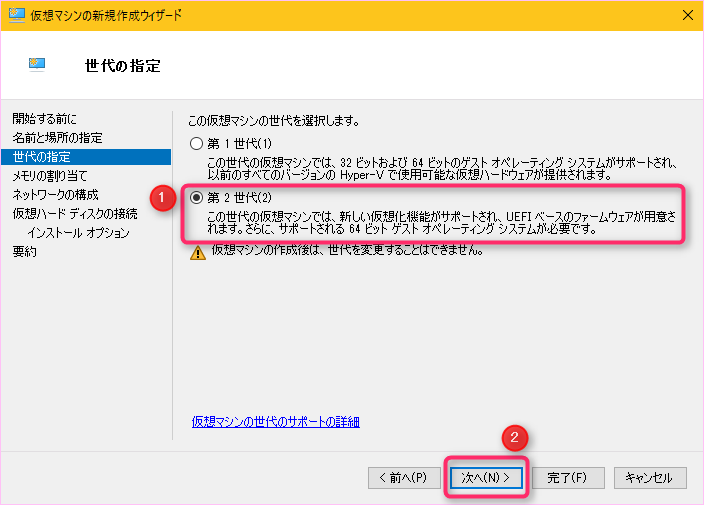Screen dimensions: 704x505
Task: Open the ネットワークの構成 step
Action: pos(55,194)
